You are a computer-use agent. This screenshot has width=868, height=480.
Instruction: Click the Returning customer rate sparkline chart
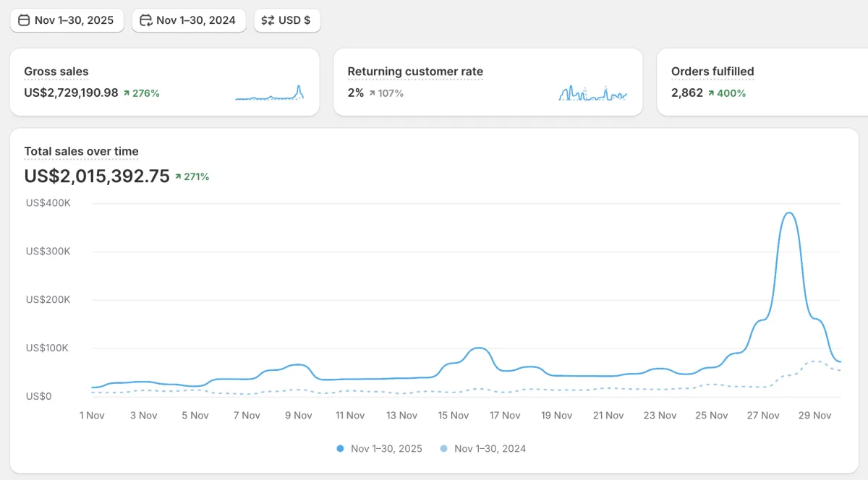click(x=593, y=93)
